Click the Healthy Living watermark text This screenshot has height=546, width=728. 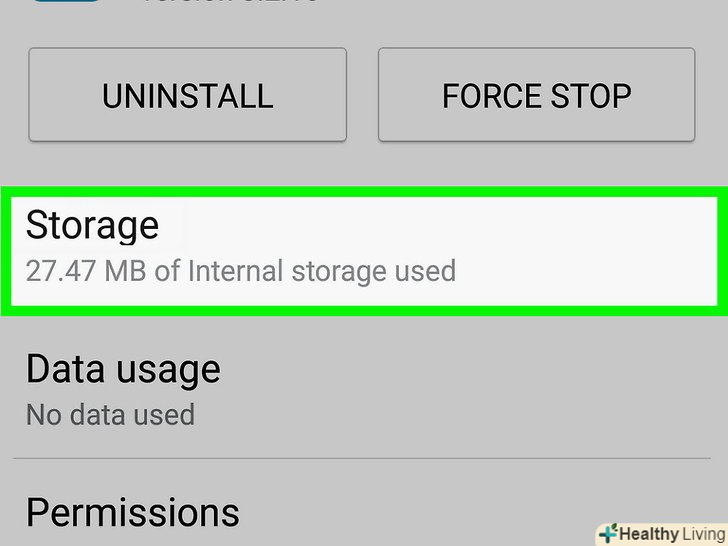pos(670,534)
